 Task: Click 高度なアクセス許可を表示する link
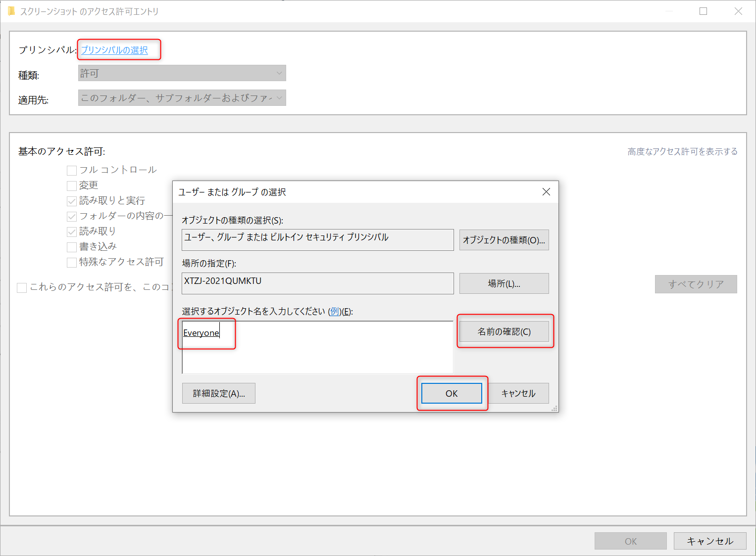point(682,151)
